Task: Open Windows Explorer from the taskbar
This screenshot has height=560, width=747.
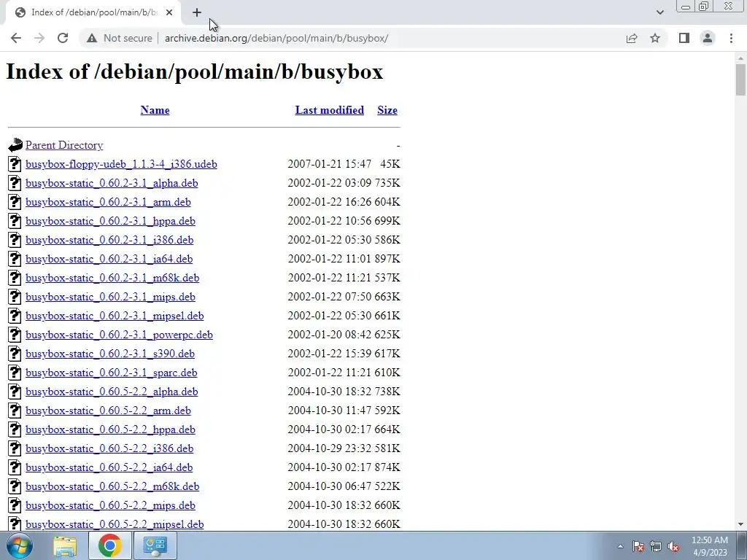Action: click(x=65, y=545)
